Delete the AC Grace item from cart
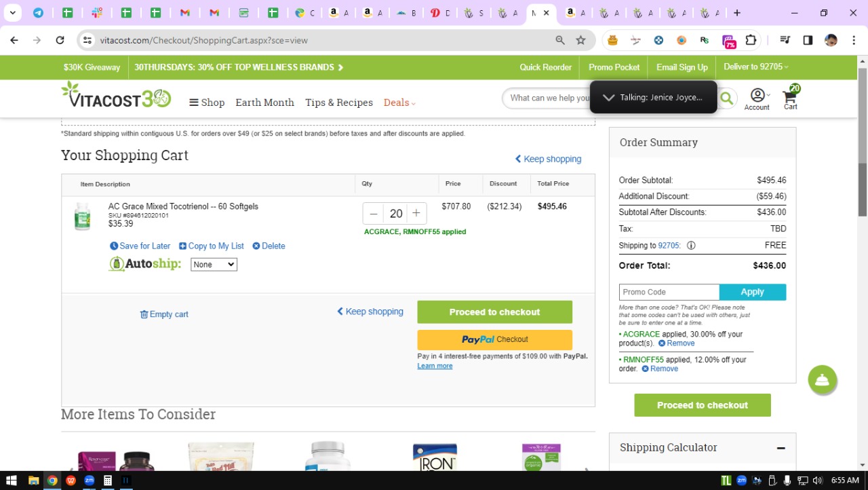 [x=269, y=246]
